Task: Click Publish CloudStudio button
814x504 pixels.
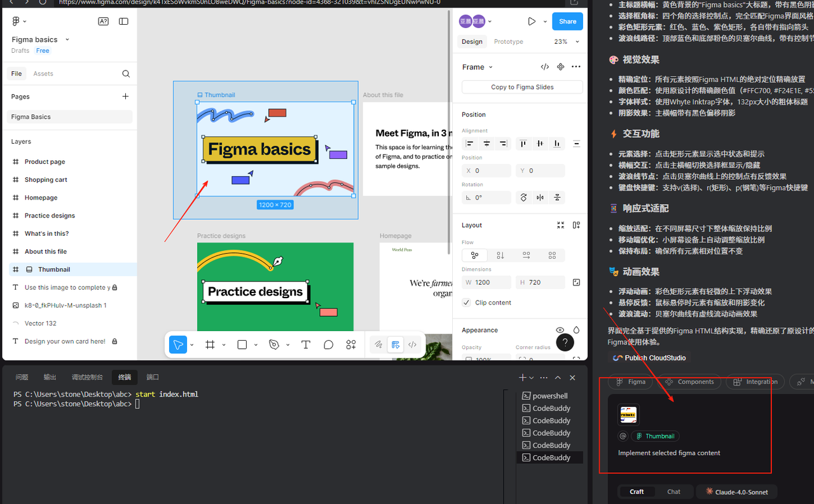Action: [649, 358]
